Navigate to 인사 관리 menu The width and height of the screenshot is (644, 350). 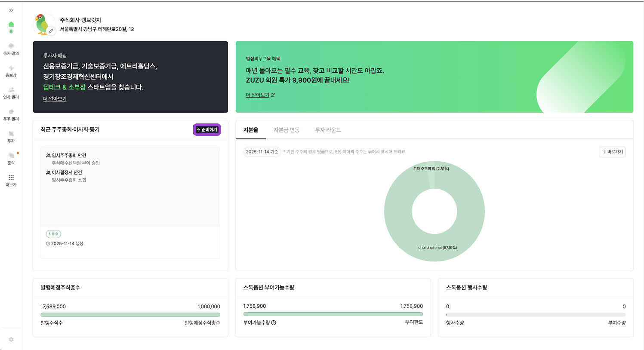tap(11, 92)
